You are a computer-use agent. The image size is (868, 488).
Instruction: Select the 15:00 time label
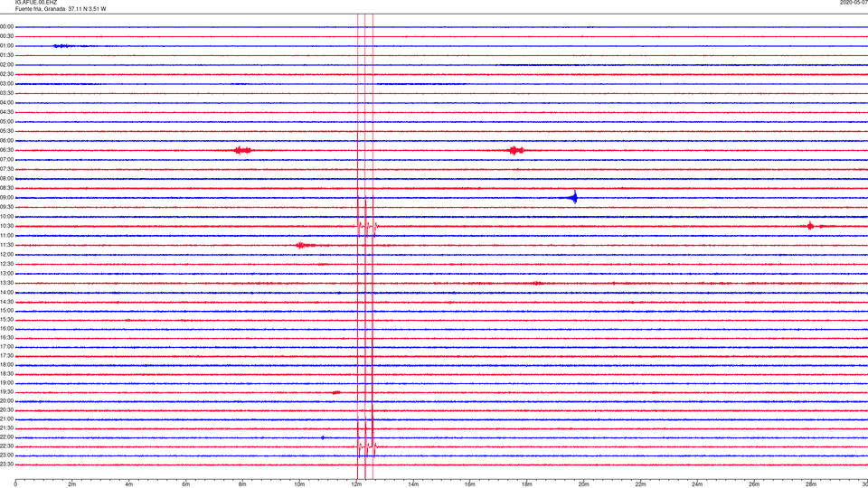[x=7, y=311]
